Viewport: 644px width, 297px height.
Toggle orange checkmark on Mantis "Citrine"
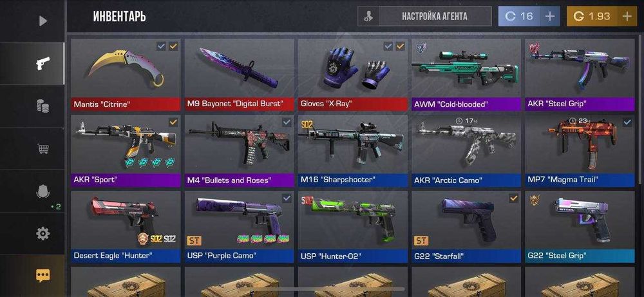point(173,46)
